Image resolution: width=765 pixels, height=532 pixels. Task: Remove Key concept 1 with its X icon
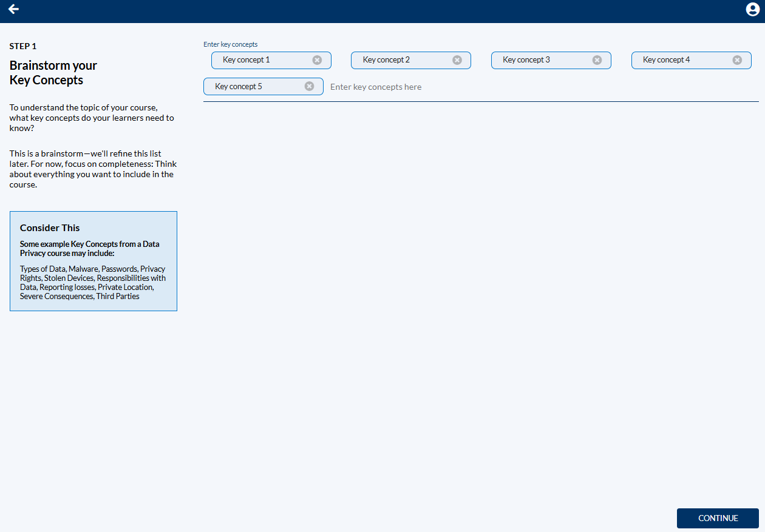(x=317, y=60)
